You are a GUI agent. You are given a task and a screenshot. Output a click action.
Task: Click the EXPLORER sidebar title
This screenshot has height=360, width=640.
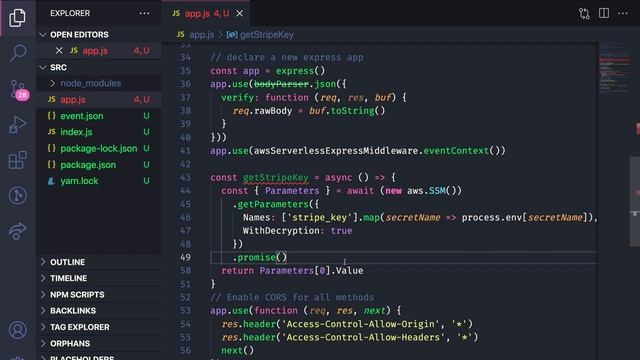point(70,13)
